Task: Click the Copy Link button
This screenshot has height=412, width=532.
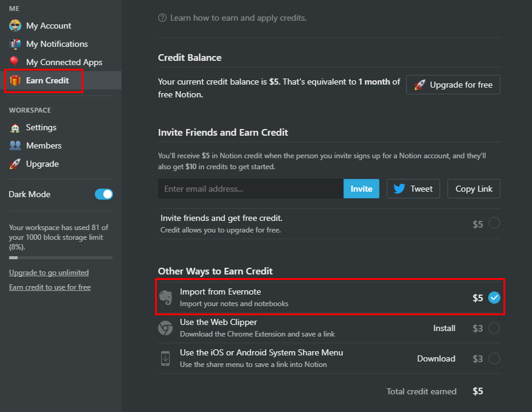Action: click(x=474, y=189)
